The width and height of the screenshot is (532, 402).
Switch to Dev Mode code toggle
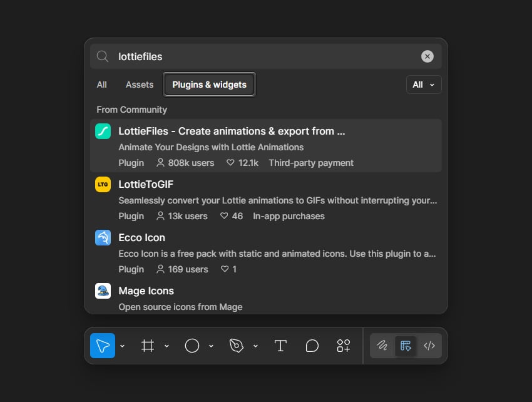click(x=429, y=346)
